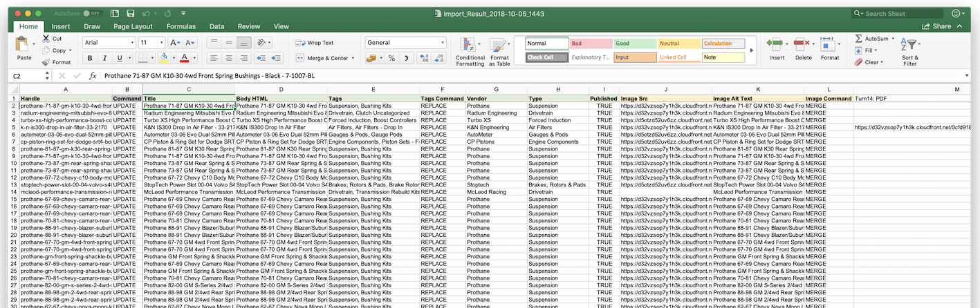Toggle Bold formatting
The width and height of the screenshot is (980, 308).
[x=89, y=58]
